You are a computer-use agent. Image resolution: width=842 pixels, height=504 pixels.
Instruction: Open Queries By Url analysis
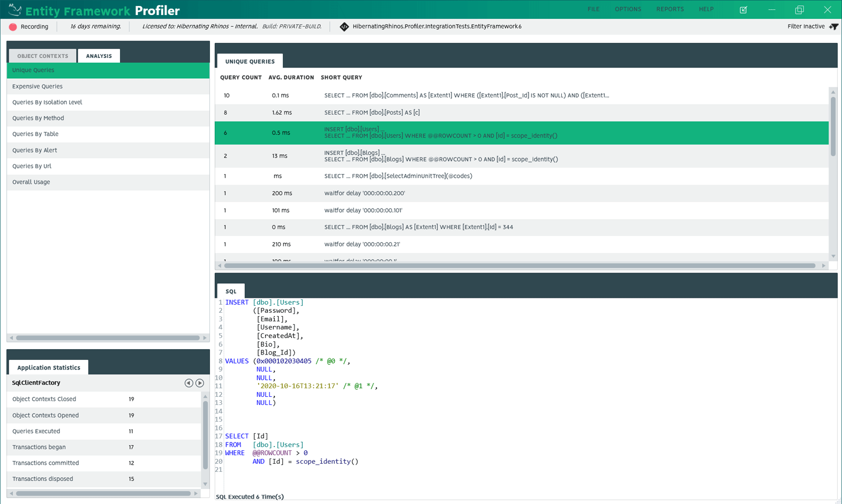tap(108, 166)
